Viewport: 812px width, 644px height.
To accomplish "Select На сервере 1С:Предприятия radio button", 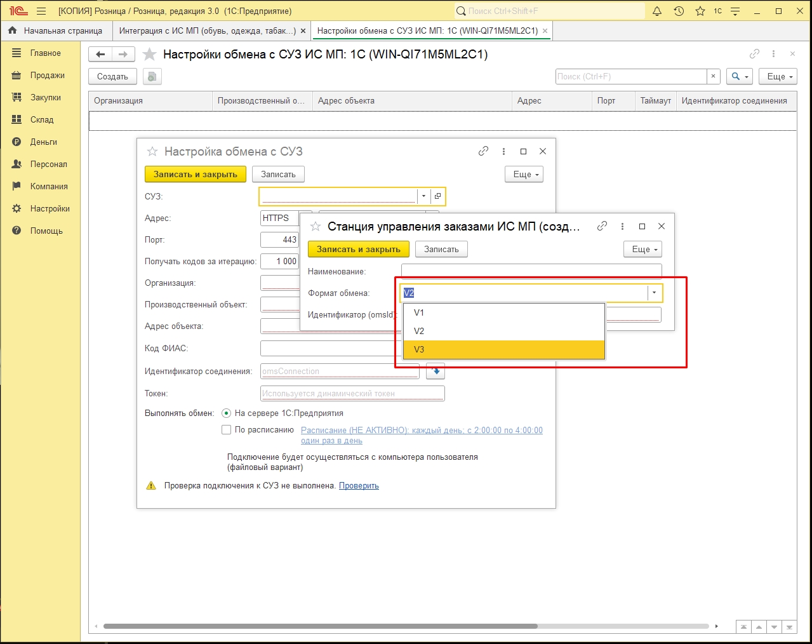I will [226, 413].
